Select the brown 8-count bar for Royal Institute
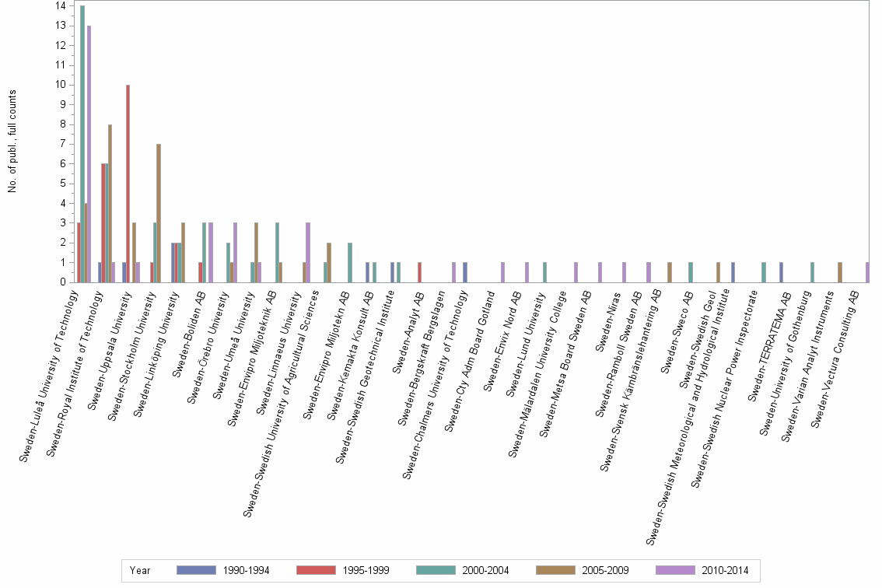Image resolution: width=882 pixels, height=588 pixels. pos(109,202)
